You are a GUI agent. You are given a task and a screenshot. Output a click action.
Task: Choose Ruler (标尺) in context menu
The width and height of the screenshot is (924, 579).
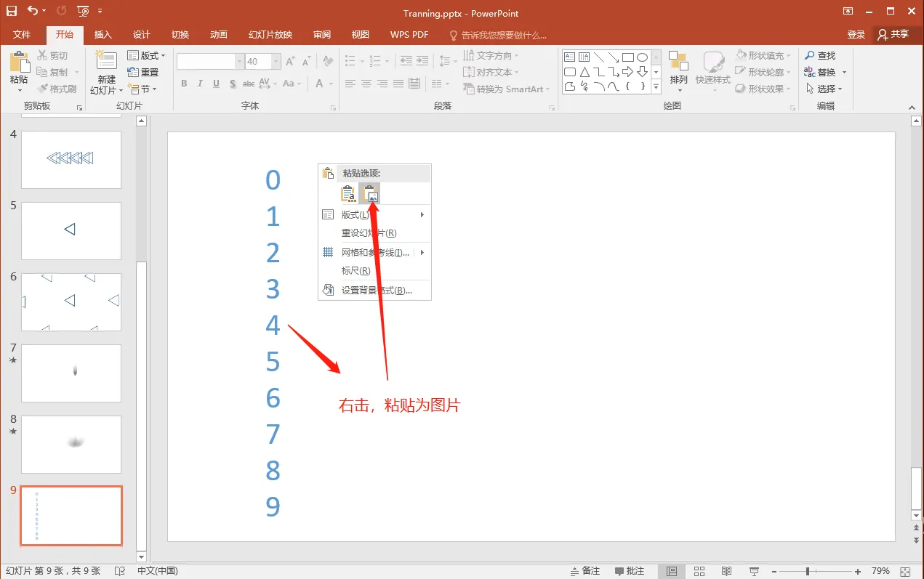click(375, 270)
